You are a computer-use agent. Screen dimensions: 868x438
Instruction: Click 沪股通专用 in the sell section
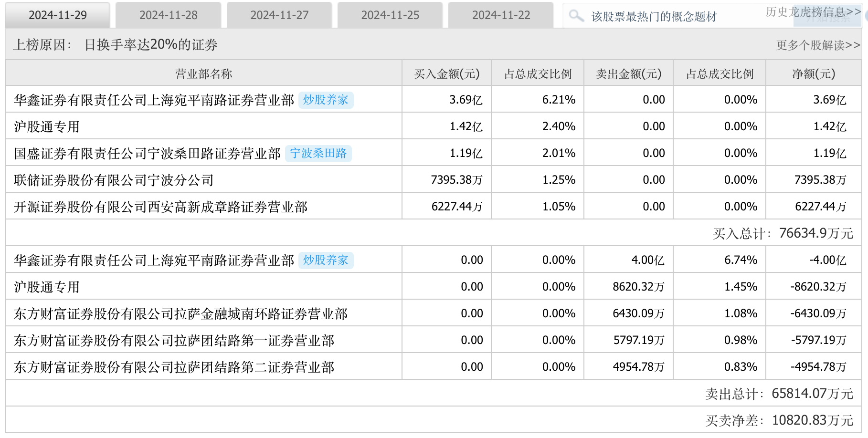click(47, 287)
